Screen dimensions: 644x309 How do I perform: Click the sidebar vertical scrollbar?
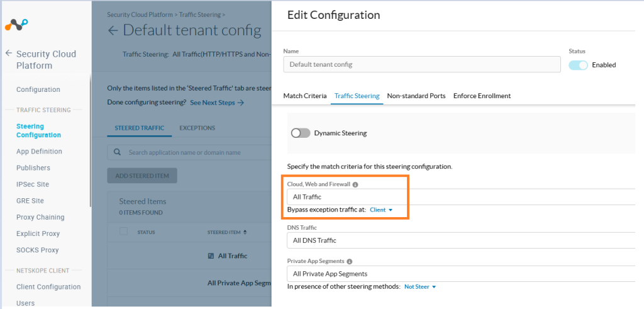point(91,142)
